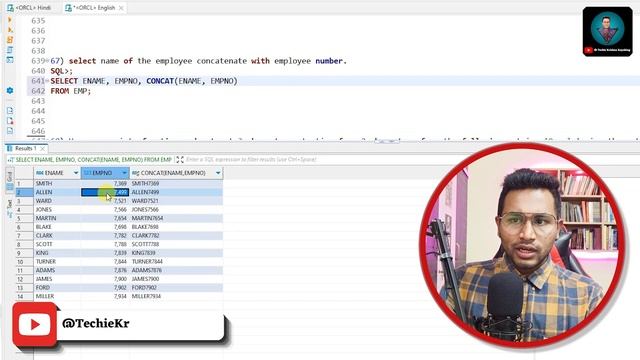640x360 pixels.
Task: Click the last page icon in sidebar
Action: [10, 131]
